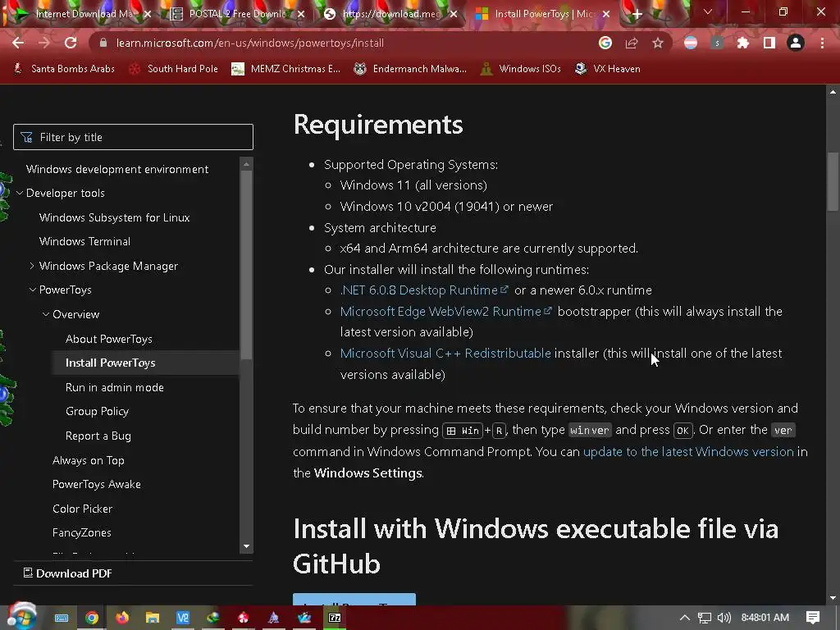Toggle the browser side panel
Viewport: 840px width, 630px height.
pos(769,43)
